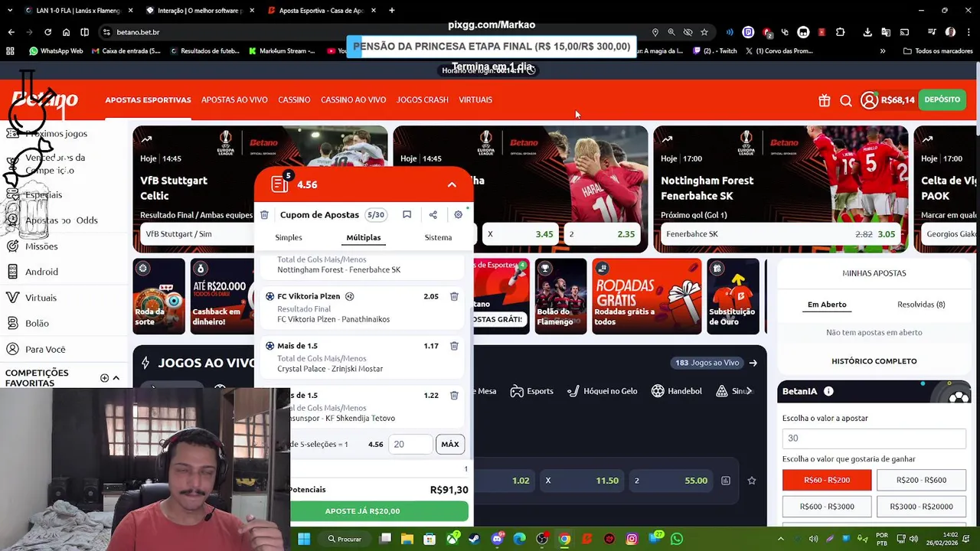
Task: Open WhatsApp from the Windows taskbar
Action: pos(677,539)
